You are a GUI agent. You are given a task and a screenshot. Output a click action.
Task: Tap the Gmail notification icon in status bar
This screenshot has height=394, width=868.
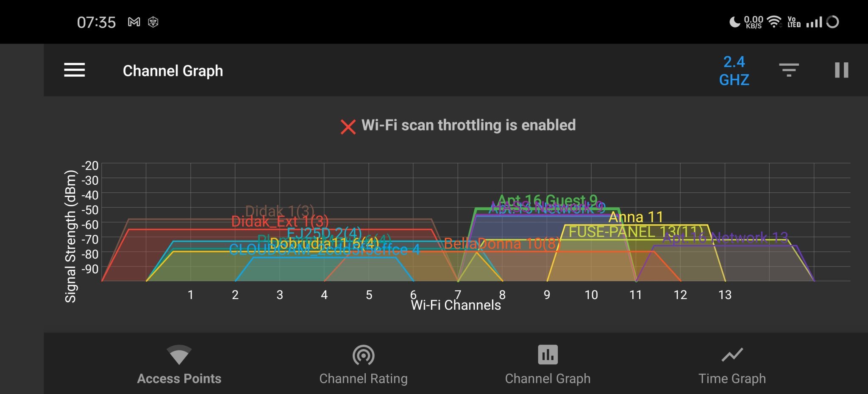pos(134,22)
